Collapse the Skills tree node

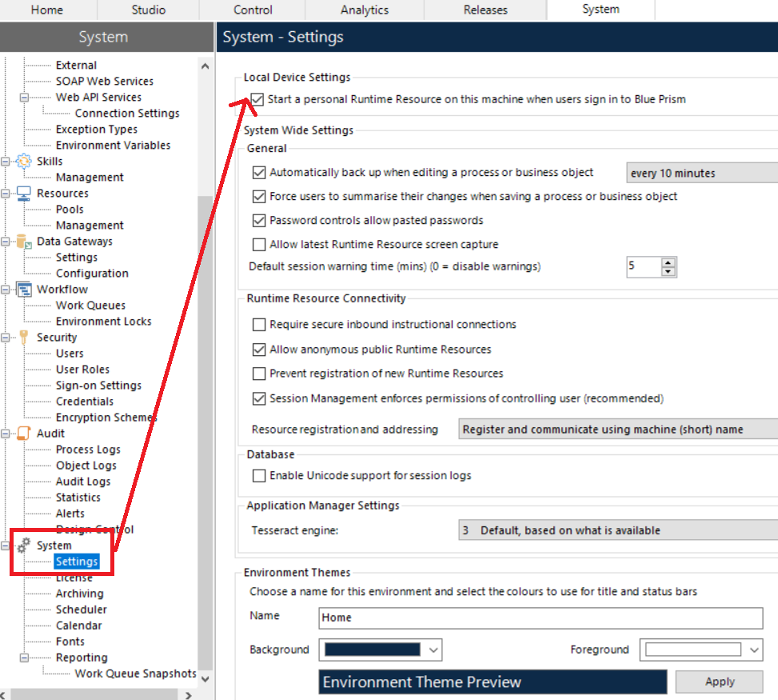click(x=5, y=162)
